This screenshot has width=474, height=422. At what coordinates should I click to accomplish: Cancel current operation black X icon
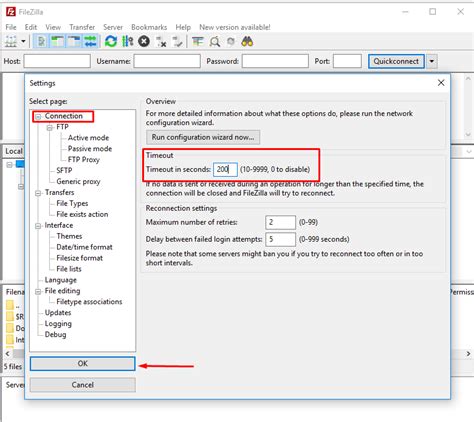[144, 42]
